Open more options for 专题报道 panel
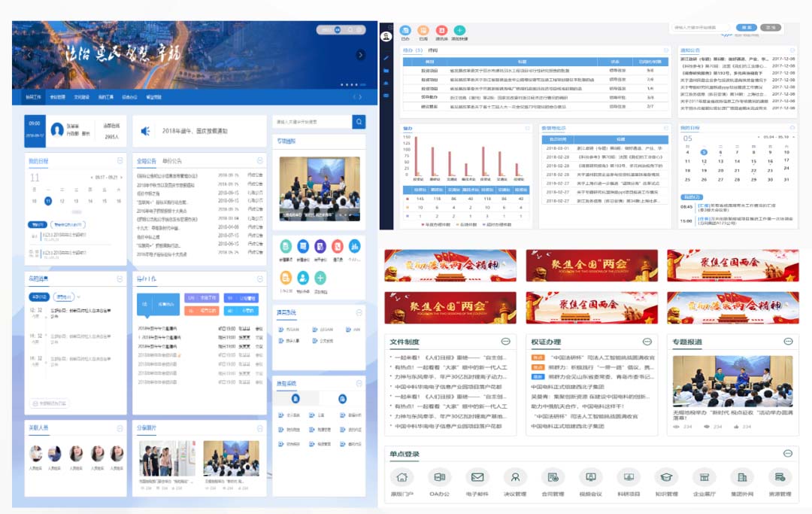This screenshot has width=812, height=514. pos(788,342)
